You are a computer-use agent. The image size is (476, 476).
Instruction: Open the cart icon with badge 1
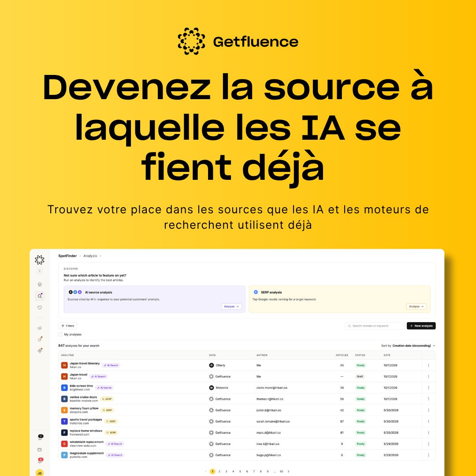tap(40, 437)
